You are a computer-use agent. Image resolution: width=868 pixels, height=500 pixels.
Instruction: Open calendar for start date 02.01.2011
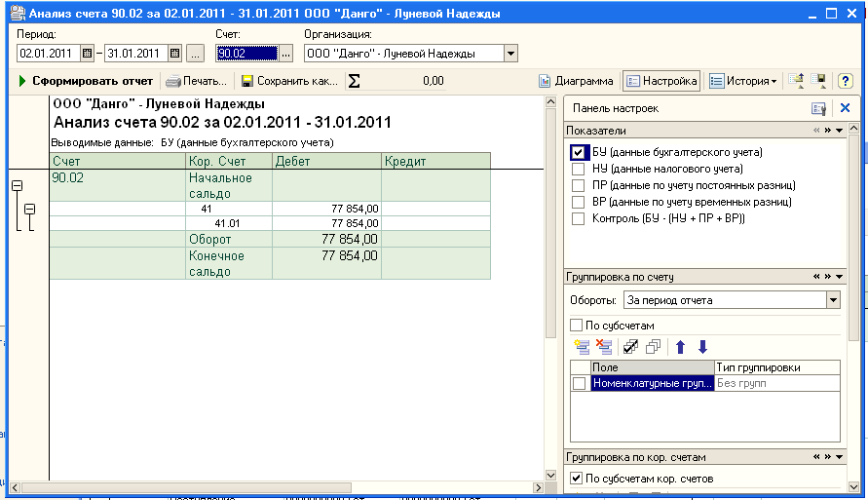(87, 54)
